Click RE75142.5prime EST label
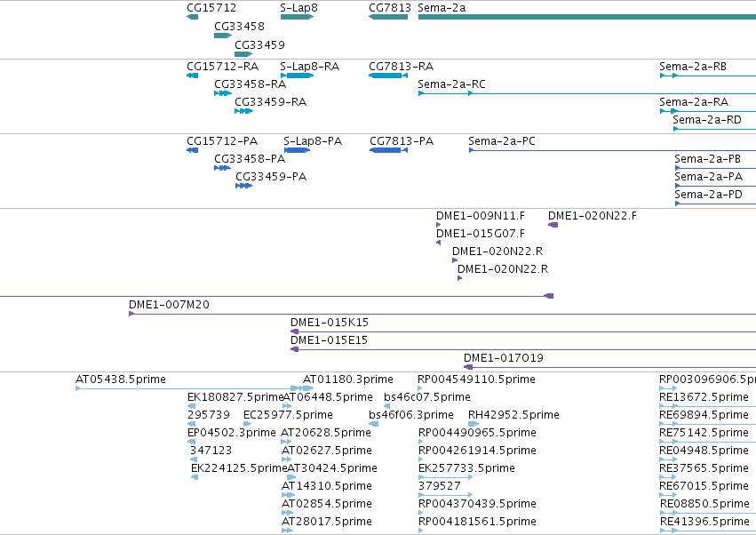Viewport: 756px width, 535px height. (x=704, y=433)
